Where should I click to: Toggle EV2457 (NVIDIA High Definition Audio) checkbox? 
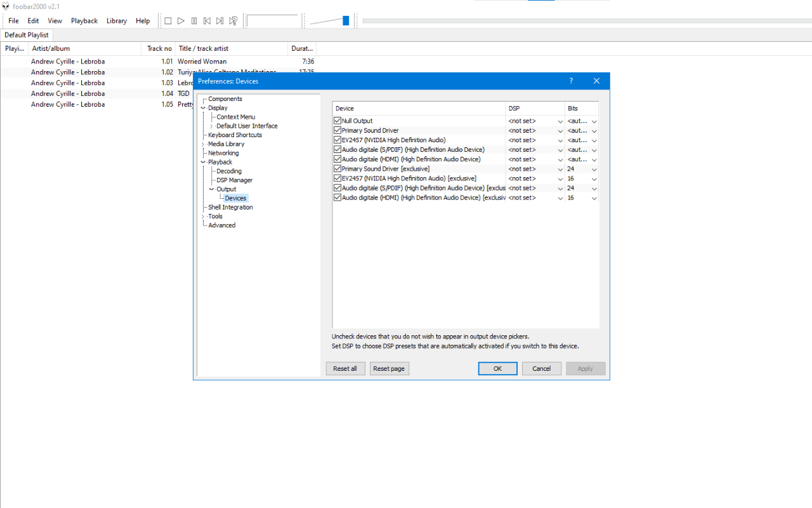pyautogui.click(x=337, y=140)
